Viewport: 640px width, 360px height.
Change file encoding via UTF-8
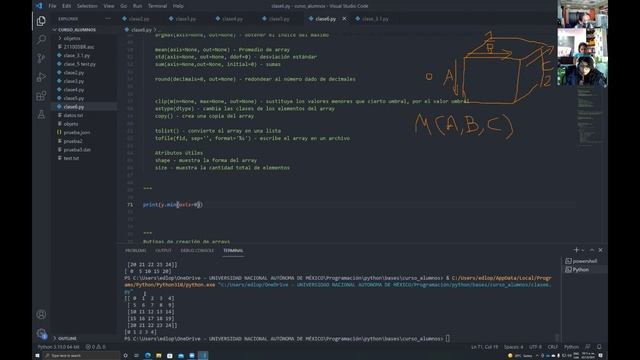tap(535, 347)
